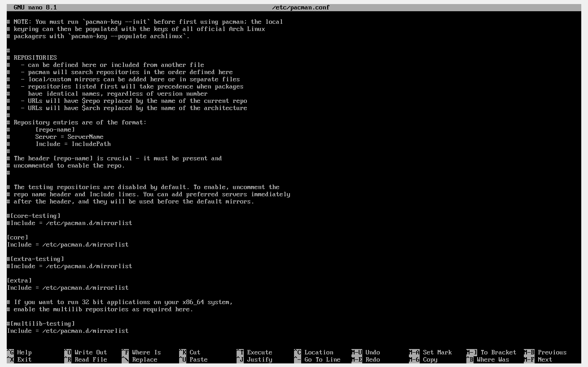Place cursor on the #[core-testing] line
Image resolution: width=588 pixels, height=367 pixels.
point(34,216)
